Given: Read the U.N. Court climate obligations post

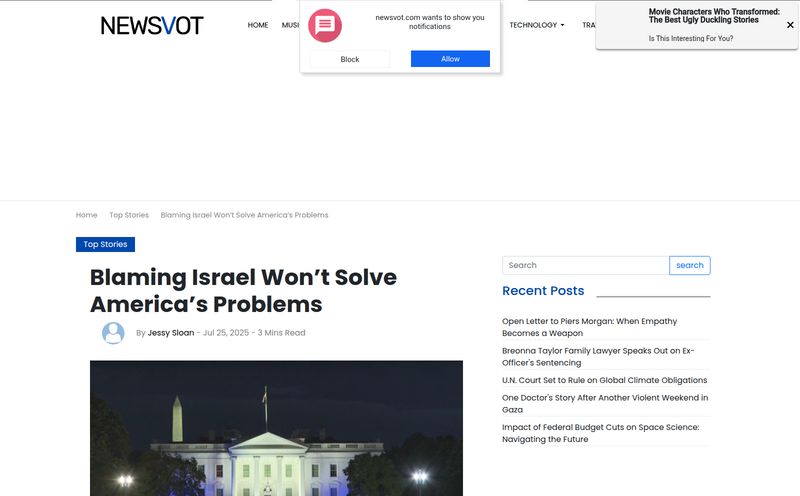Looking at the screenshot, I should point(604,380).
